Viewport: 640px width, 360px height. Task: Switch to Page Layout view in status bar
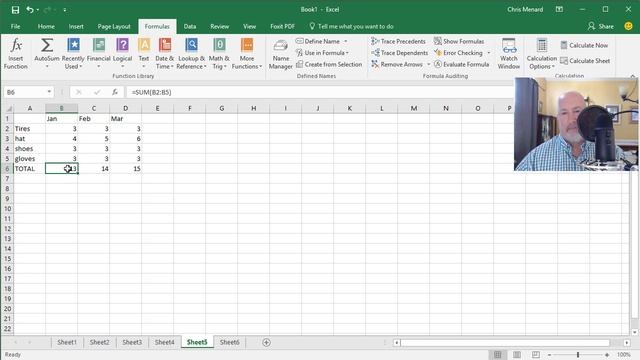tap(517, 355)
